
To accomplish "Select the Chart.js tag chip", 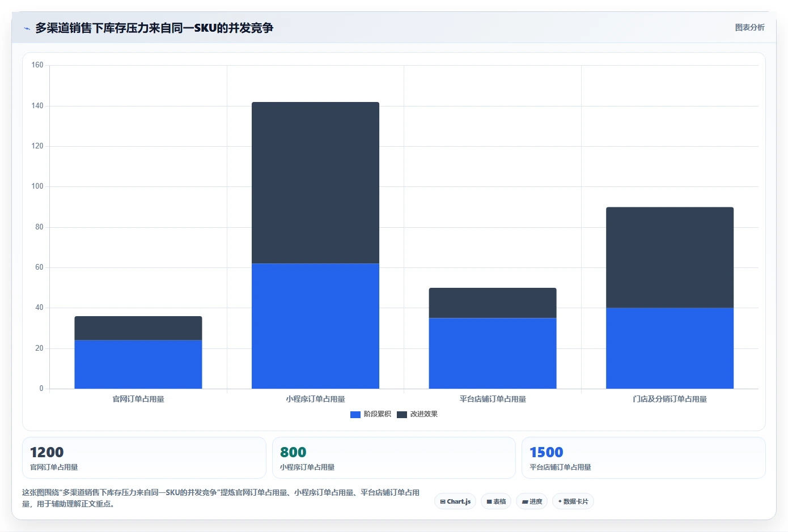I will pyautogui.click(x=455, y=501).
